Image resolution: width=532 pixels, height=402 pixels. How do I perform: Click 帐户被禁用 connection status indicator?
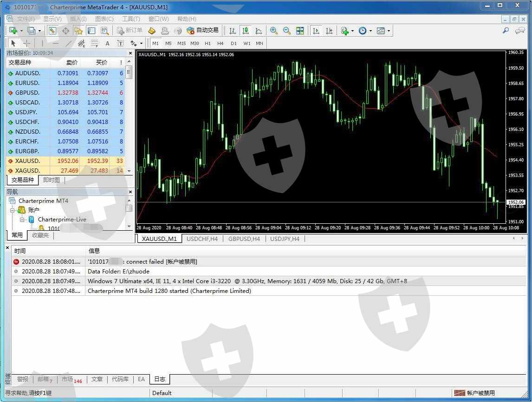[475, 393]
